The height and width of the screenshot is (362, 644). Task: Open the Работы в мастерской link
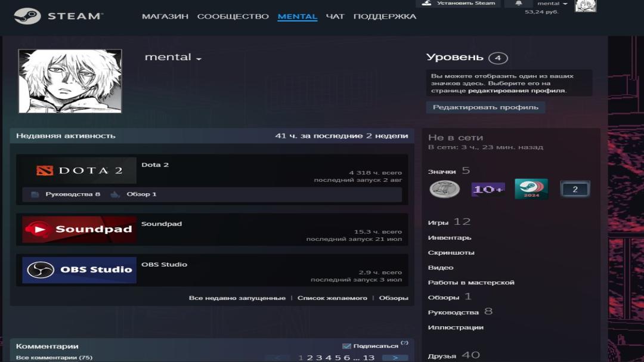pos(471,283)
